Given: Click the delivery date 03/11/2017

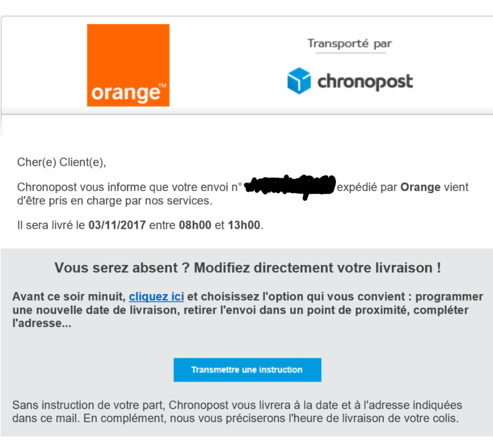Looking at the screenshot, I should pyautogui.click(x=117, y=225).
